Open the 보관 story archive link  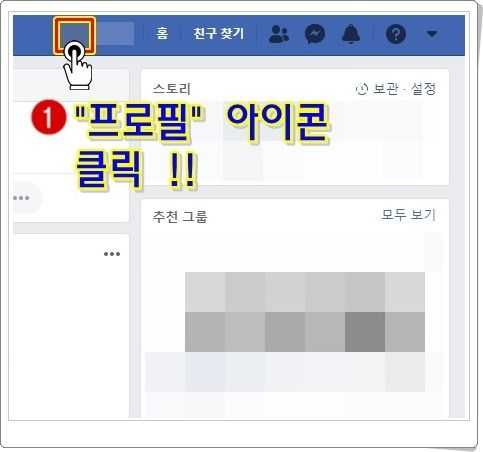(x=385, y=89)
